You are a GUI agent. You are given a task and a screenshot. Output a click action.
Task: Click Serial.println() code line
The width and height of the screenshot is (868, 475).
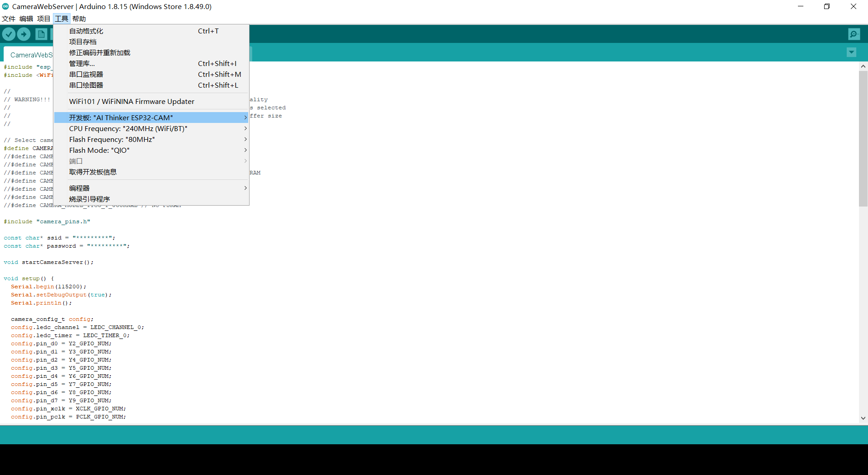(x=42, y=303)
